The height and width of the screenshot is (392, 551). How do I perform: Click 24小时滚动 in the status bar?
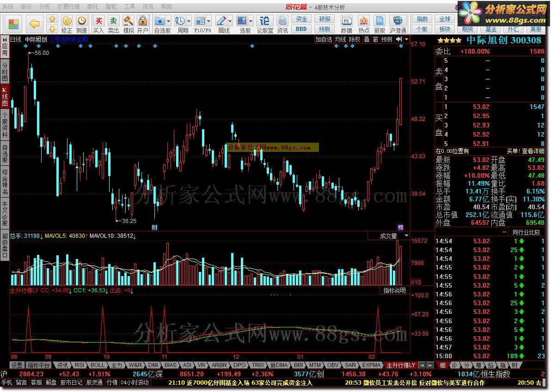(135, 382)
